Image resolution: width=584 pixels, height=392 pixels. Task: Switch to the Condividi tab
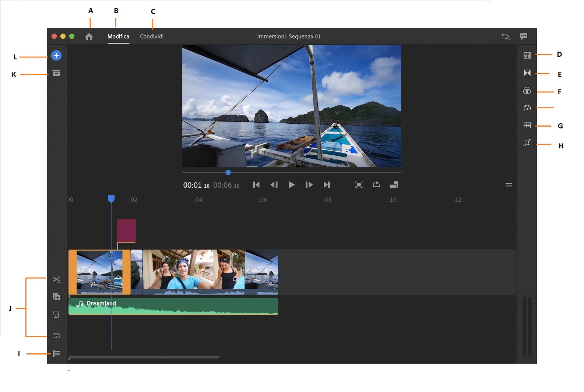[x=152, y=36]
